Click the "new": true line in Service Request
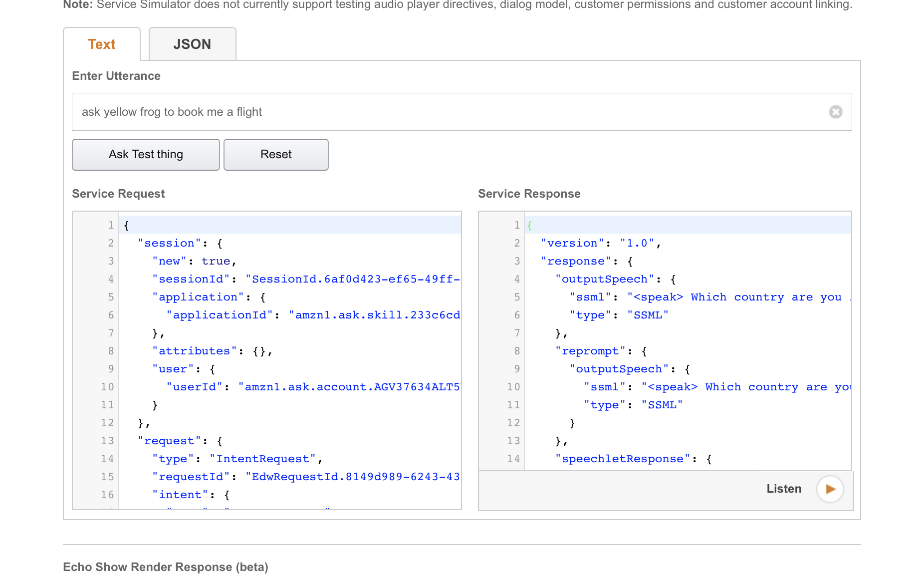924x584 pixels. (195, 261)
